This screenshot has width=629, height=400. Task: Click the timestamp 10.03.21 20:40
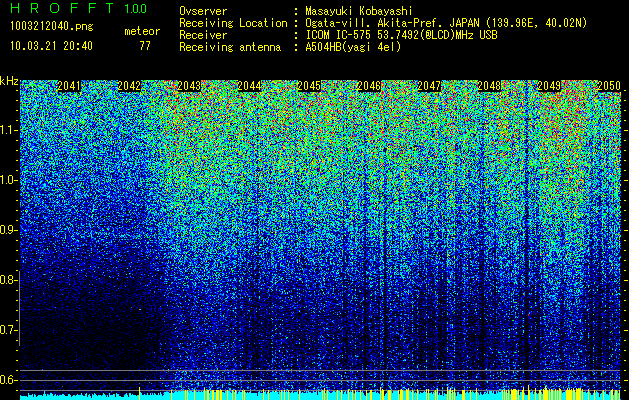pyautogui.click(x=51, y=46)
